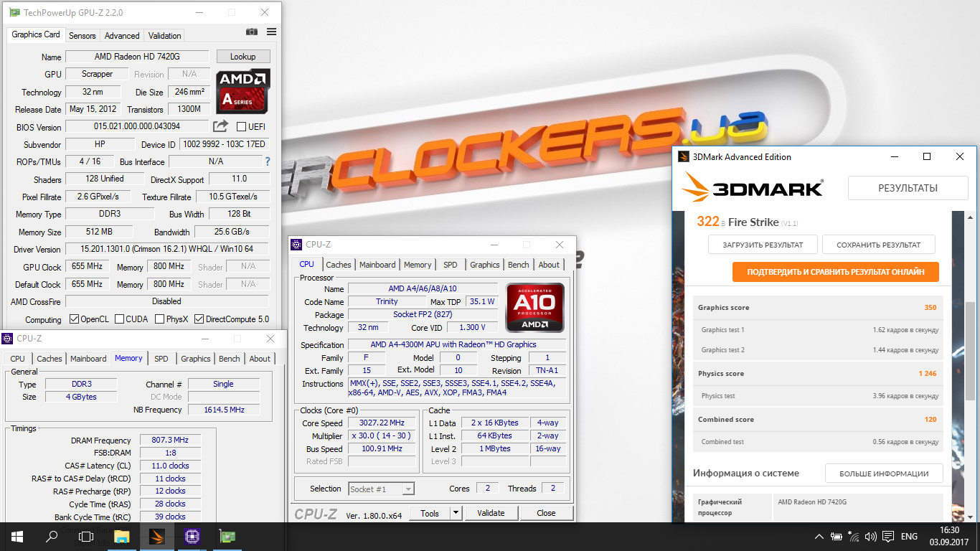Click the Specification field AMD A4-4300M APU
Image resolution: width=980 pixels, height=551 pixels.
456,345
